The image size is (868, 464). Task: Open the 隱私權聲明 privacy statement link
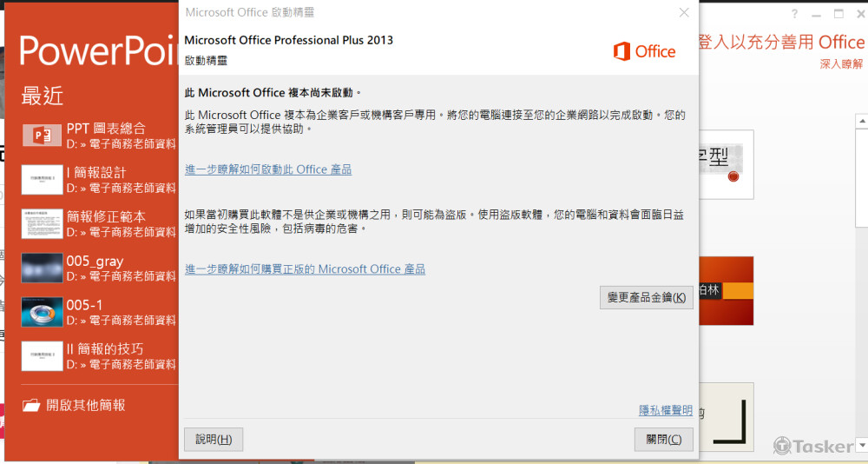[x=666, y=410]
